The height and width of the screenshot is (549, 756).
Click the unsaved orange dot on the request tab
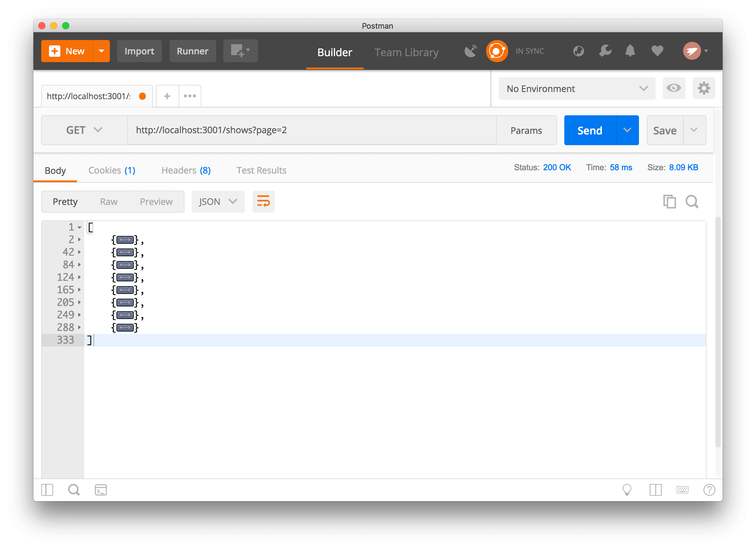click(x=142, y=96)
